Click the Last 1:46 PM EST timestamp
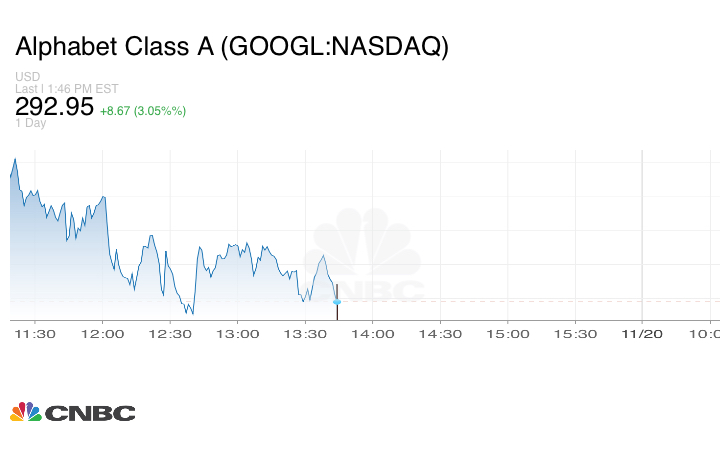This screenshot has height=450, width=720. (66, 88)
